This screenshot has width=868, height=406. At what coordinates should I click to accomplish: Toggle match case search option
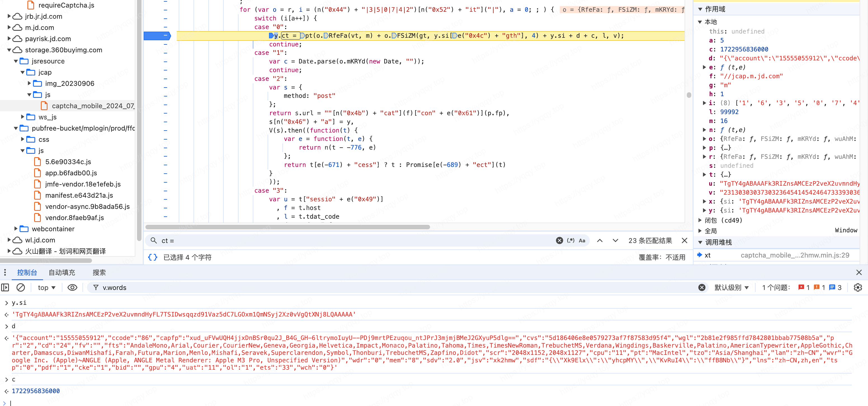582,240
